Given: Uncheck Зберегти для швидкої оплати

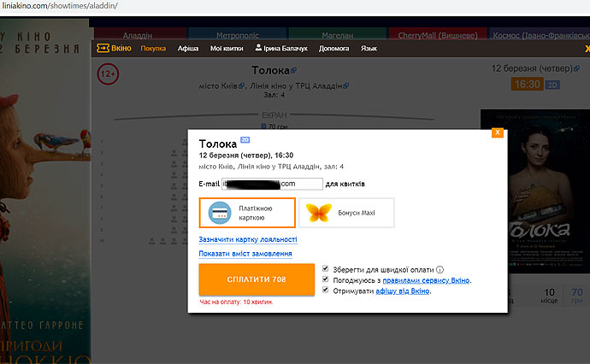Looking at the screenshot, I should pyautogui.click(x=326, y=269).
